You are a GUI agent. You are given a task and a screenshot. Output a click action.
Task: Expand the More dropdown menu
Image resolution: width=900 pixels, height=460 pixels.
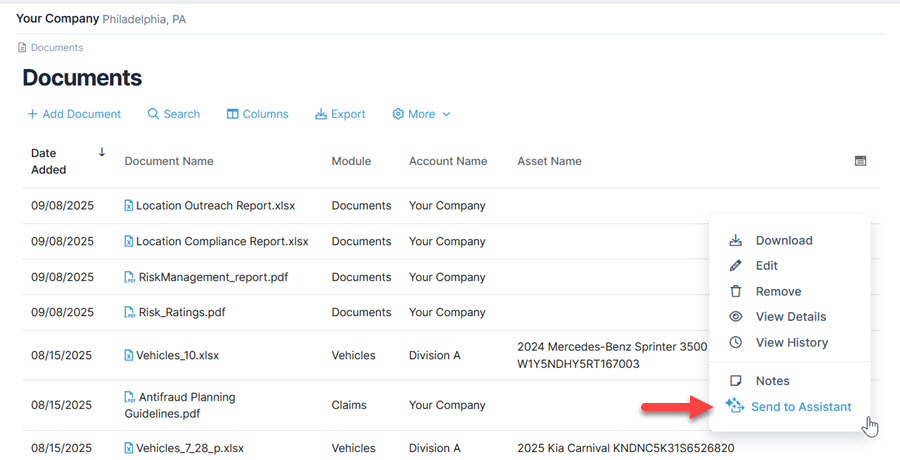click(421, 114)
